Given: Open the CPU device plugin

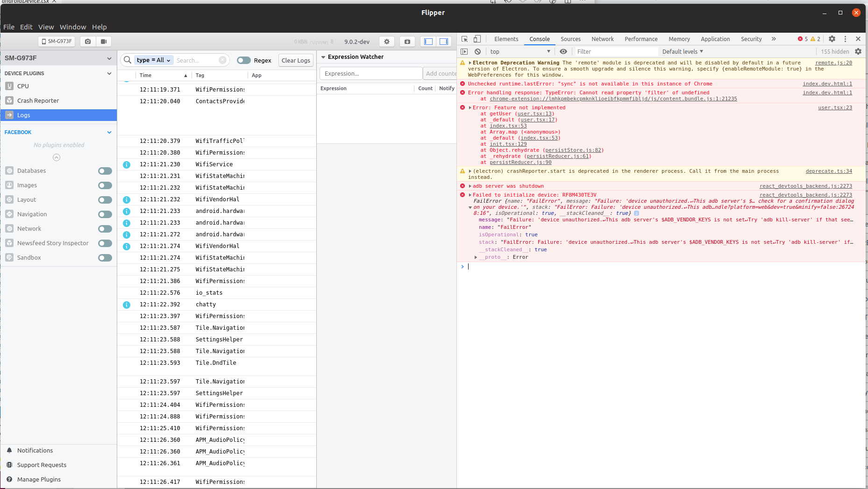Looking at the screenshot, I should [x=23, y=86].
